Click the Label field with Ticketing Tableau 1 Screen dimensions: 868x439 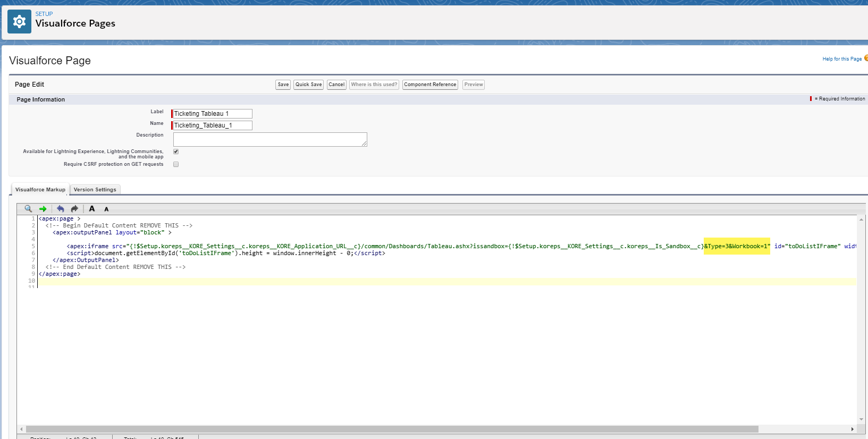click(x=212, y=114)
